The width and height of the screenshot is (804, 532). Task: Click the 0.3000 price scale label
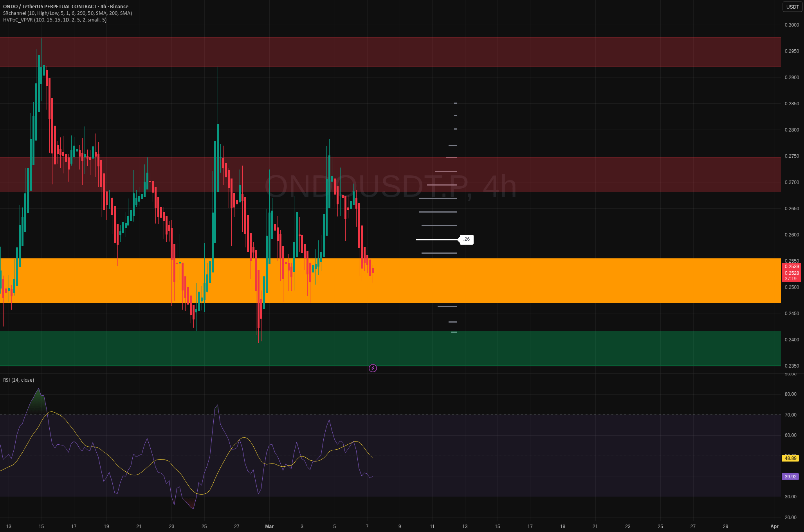click(792, 25)
